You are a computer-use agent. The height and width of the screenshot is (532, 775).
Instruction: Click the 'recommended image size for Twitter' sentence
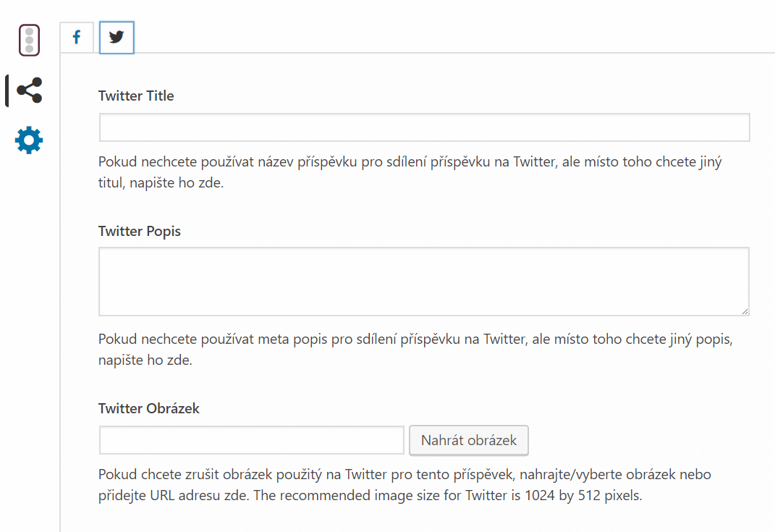click(x=448, y=495)
